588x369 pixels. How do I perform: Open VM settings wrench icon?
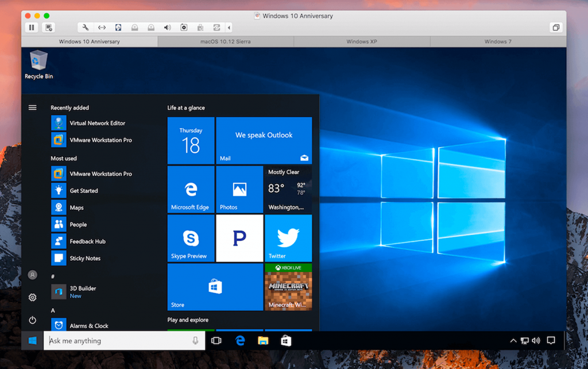(86, 28)
